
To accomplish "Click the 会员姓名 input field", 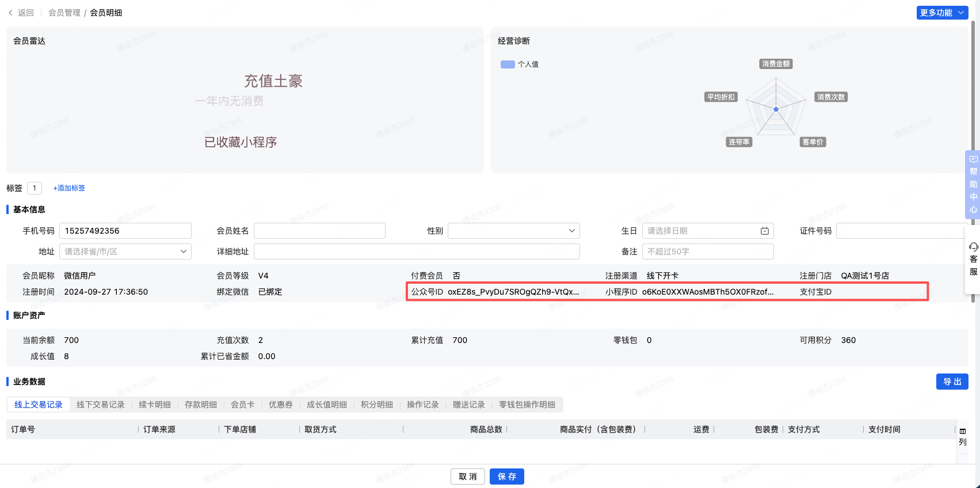I will (319, 231).
